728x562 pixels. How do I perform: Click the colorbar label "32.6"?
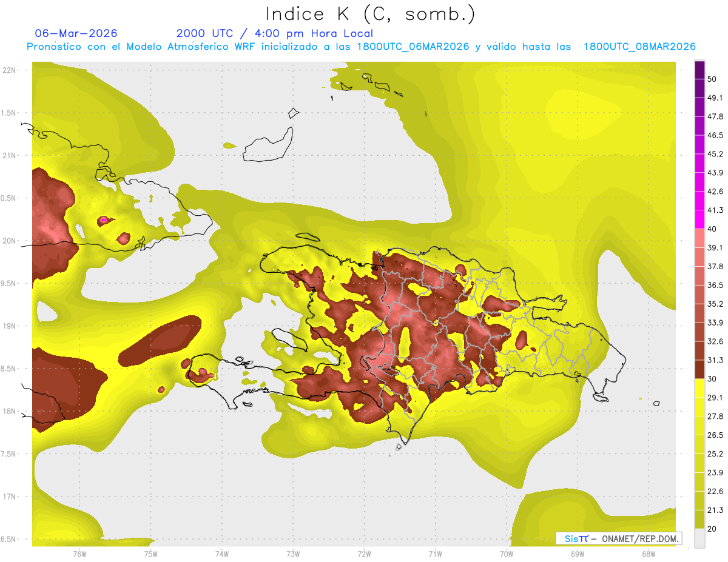pos(715,341)
